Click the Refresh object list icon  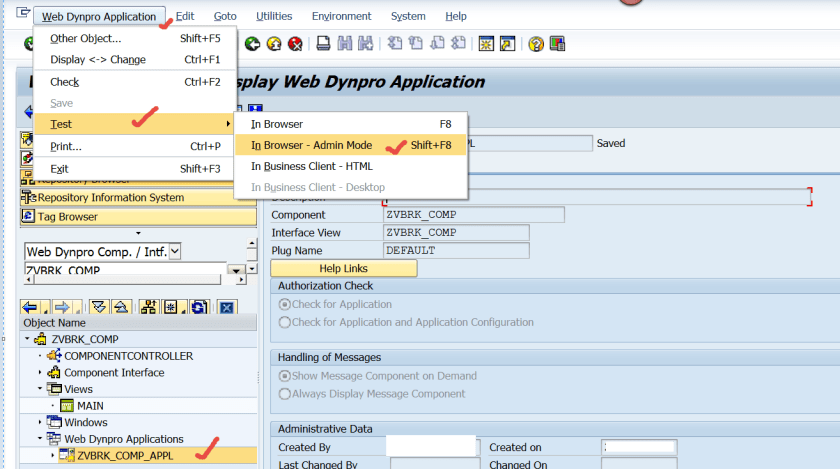point(198,308)
